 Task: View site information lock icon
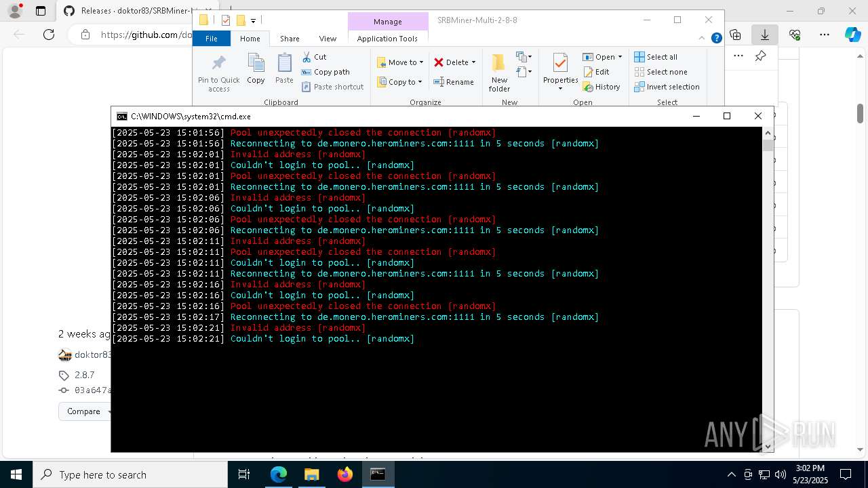coord(85,35)
